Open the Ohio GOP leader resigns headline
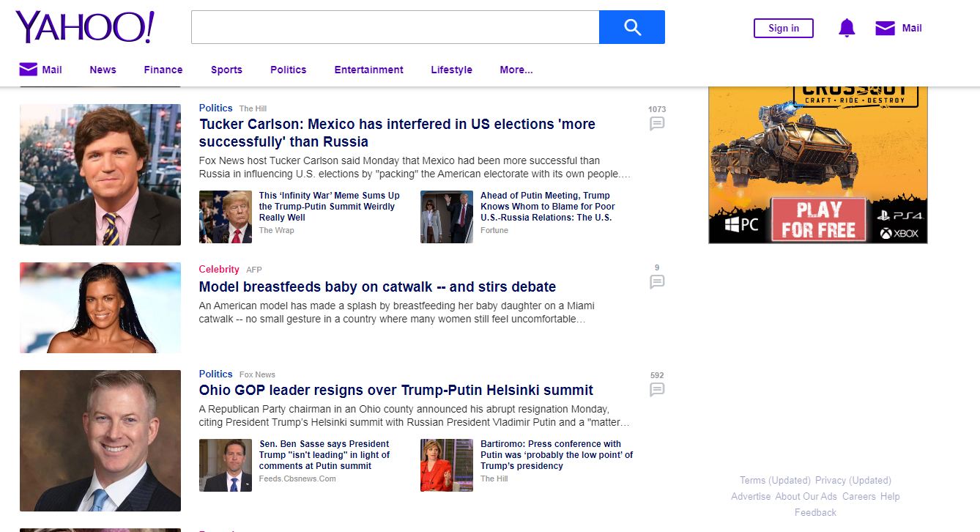This screenshot has width=980, height=532. click(x=396, y=390)
